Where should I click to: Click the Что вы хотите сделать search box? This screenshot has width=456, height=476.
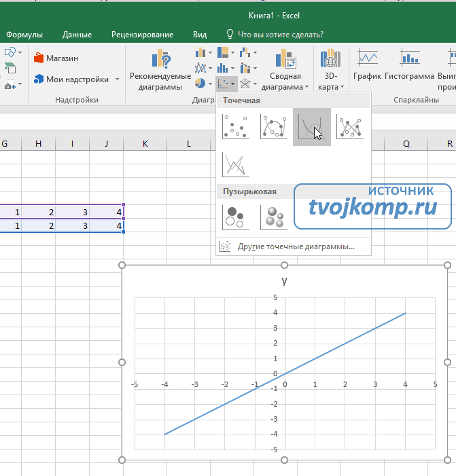[280, 35]
